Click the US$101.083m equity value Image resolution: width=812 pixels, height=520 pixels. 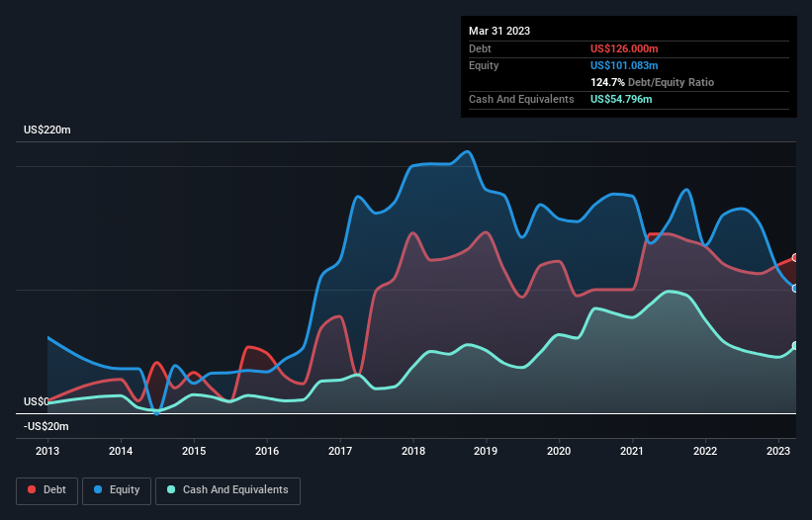624,65
